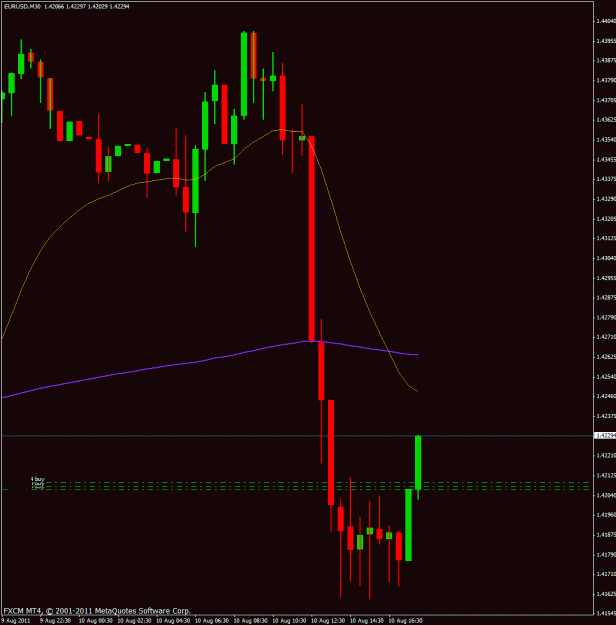Click the 1.4171 price scale label
Viewport: 616px width, 625px height.
(606, 574)
